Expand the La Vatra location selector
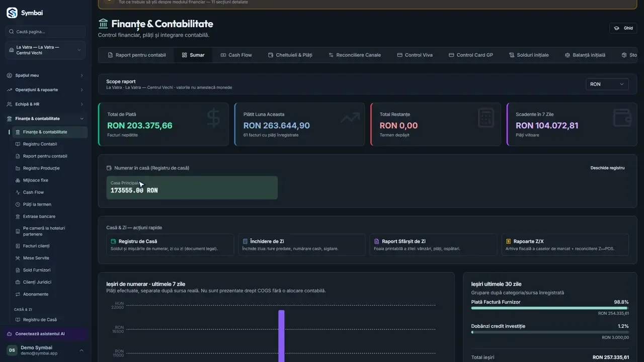644x362 pixels. [45, 50]
